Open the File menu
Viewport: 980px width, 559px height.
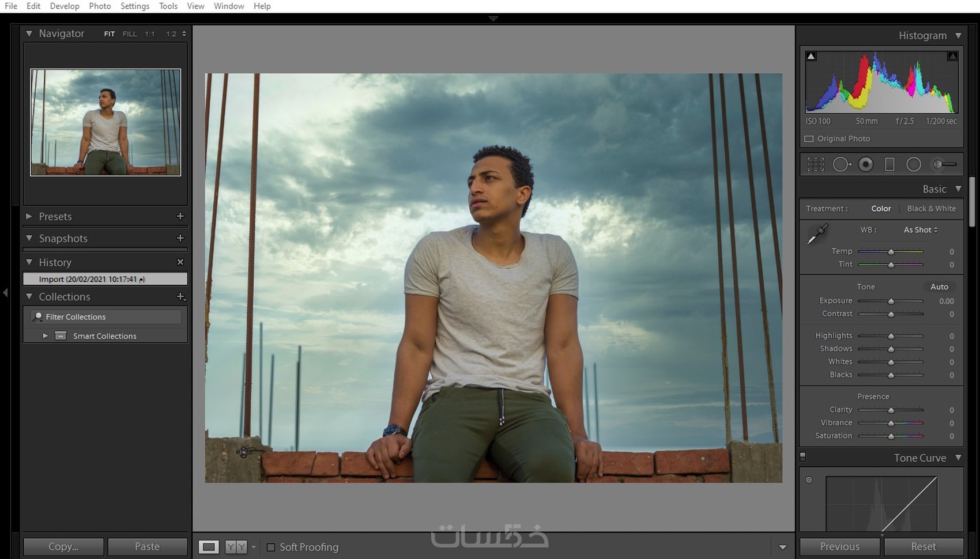11,6
